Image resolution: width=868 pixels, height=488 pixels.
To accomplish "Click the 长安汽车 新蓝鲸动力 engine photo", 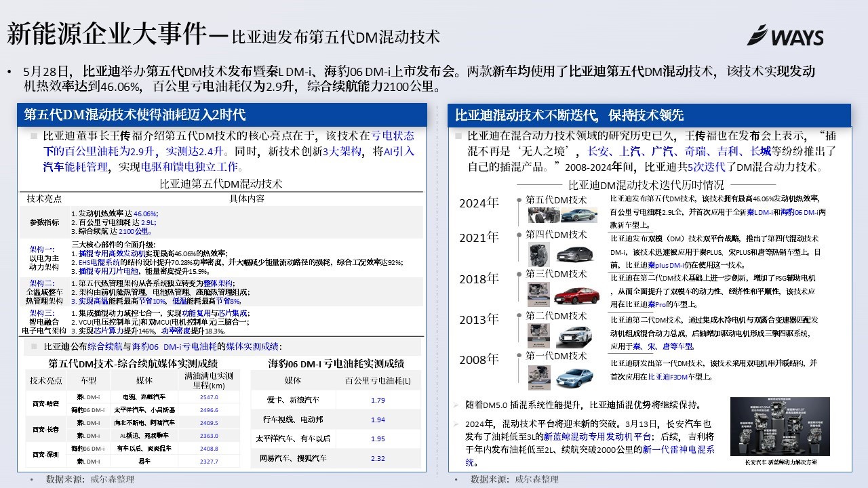I will tap(780, 428).
